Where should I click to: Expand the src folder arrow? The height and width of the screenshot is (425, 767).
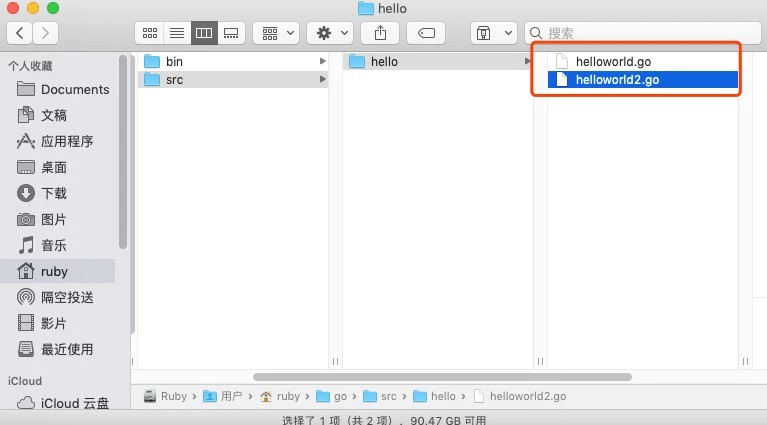click(x=322, y=80)
